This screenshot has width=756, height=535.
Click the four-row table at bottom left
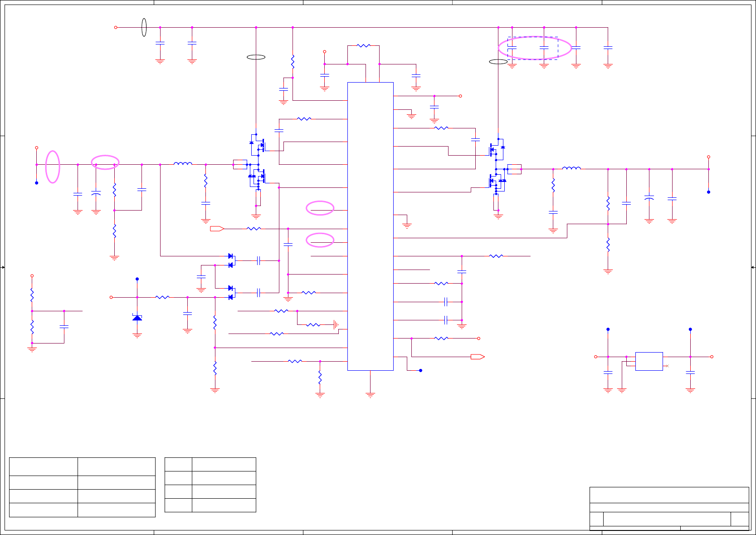[x=82, y=487]
